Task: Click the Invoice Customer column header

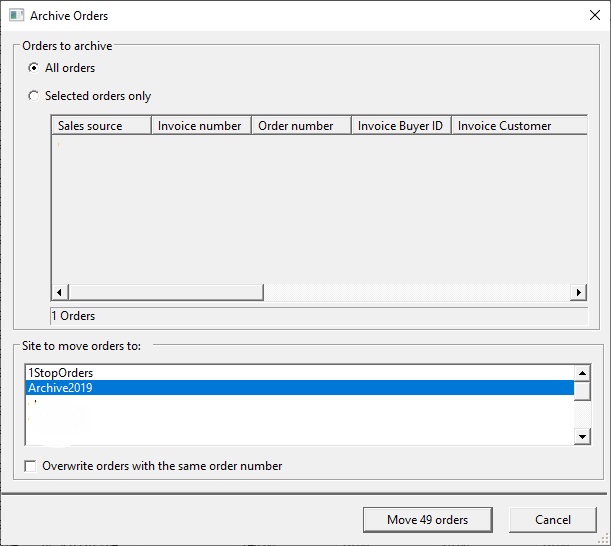Action: point(519,125)
